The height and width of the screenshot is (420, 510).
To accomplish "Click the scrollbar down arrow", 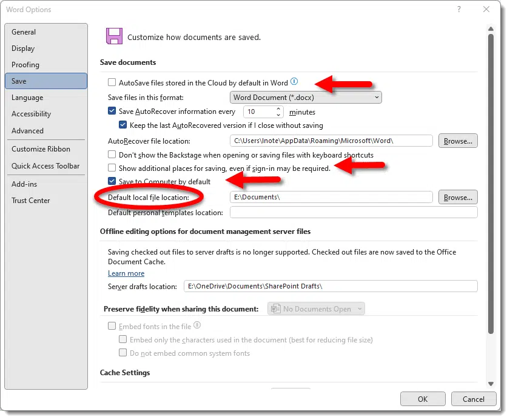I will (491, 384).
